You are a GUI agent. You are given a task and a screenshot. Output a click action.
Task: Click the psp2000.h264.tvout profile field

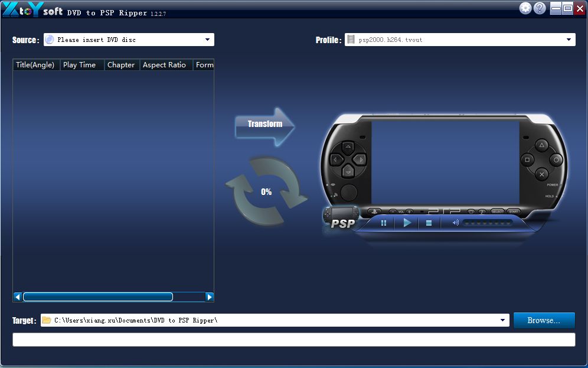pyautogui.click(x=460, y=40)
